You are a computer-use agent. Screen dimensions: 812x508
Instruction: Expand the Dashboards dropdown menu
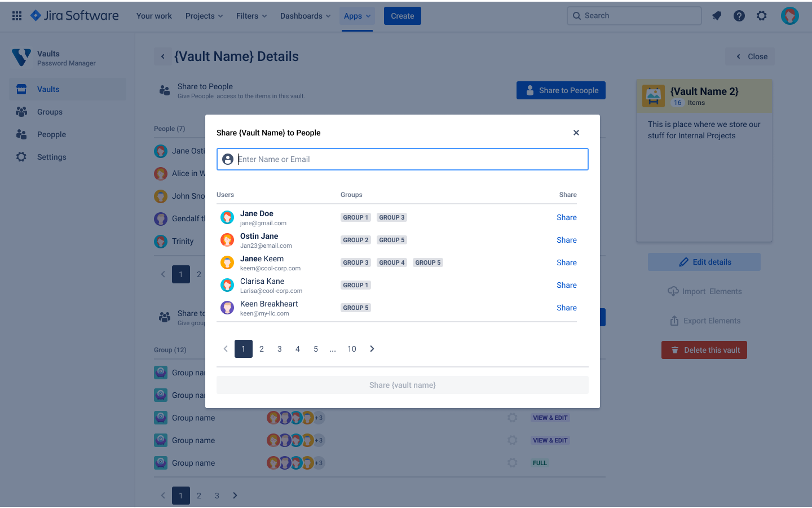click(305, 16)
